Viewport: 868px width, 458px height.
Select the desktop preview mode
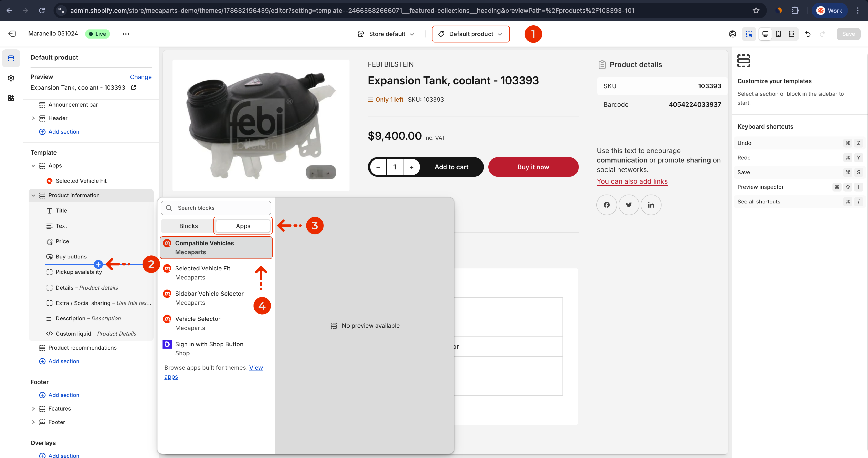click(x=765, y=34)
